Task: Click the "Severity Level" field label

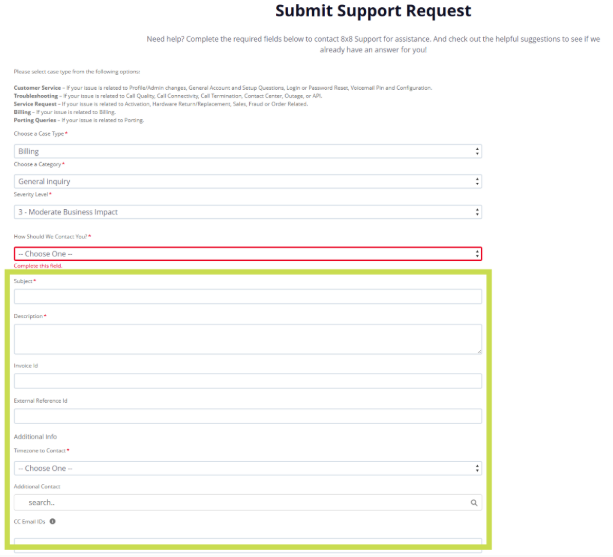Action: [31, 194]
